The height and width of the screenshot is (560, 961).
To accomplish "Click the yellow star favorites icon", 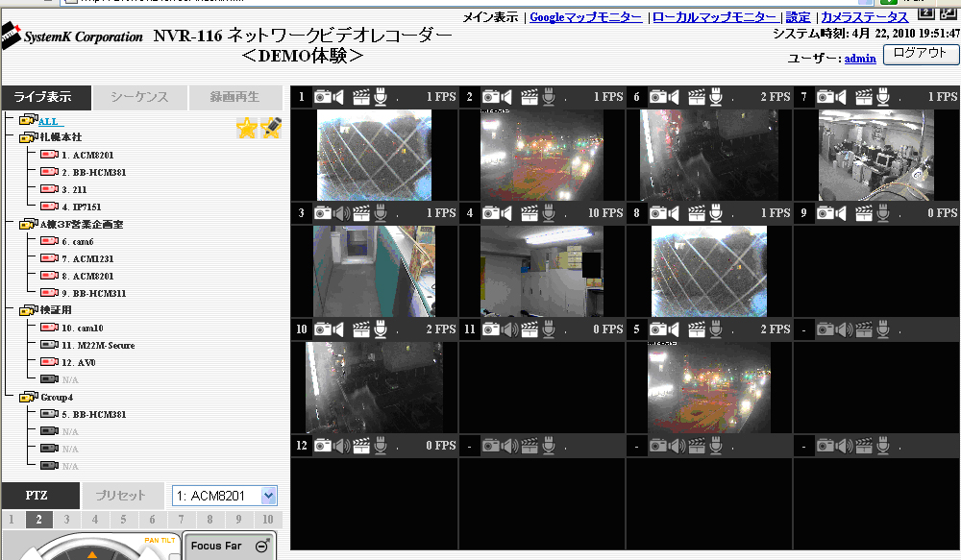I will click(247, 128).
